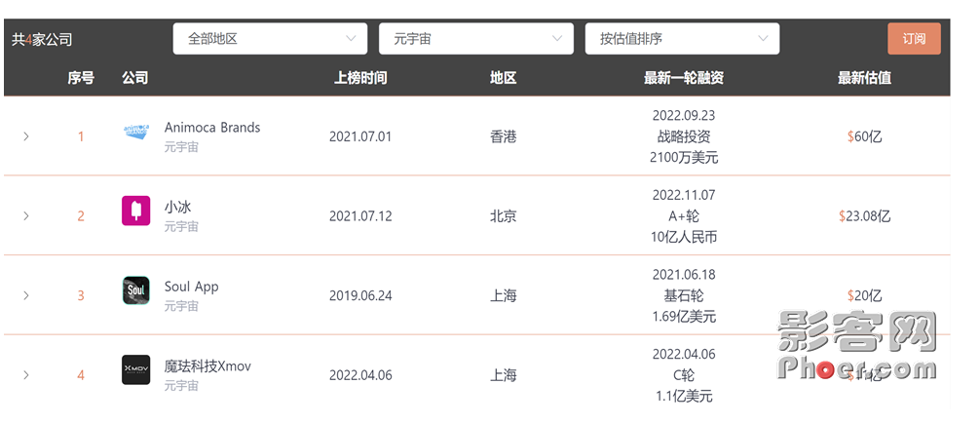Click the 地区 column header
980x423 pixels.
click(x=503, y=78)
